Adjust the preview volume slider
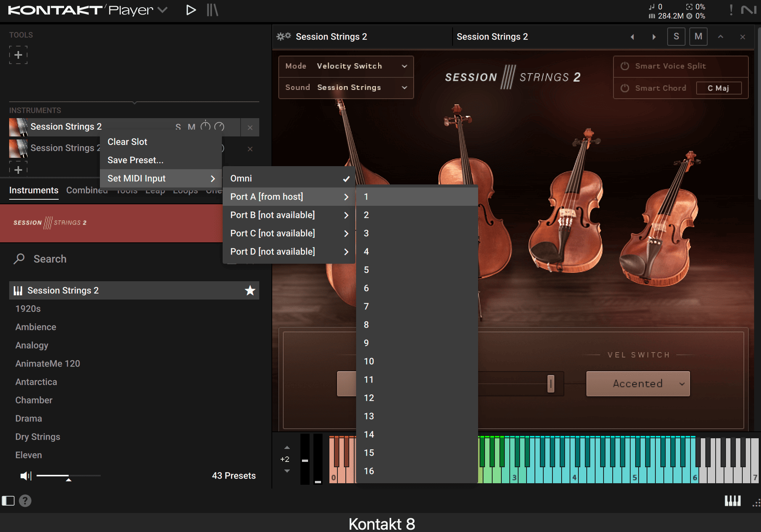The height and width of the screenshot is (532, 761). 69,476
